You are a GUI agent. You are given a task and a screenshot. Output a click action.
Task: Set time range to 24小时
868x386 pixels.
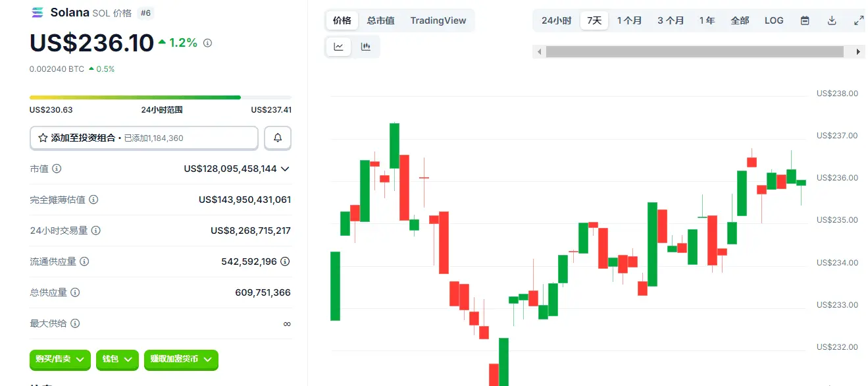pos(557,20)
